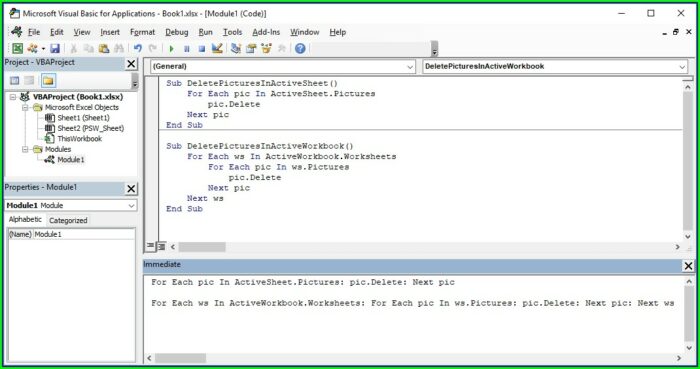Click the View Microsoft Excel icon
This screenshot has width=700, height=369.
(x=17, y=48)
